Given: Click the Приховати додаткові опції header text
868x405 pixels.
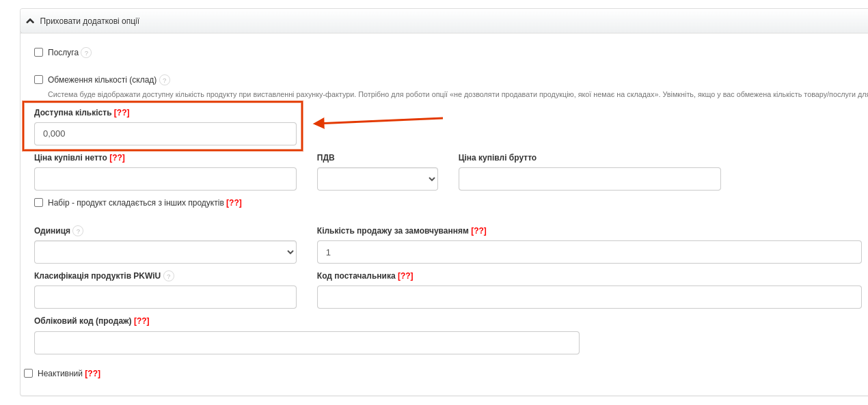Looking at the screenshot, I should point(90,21).
